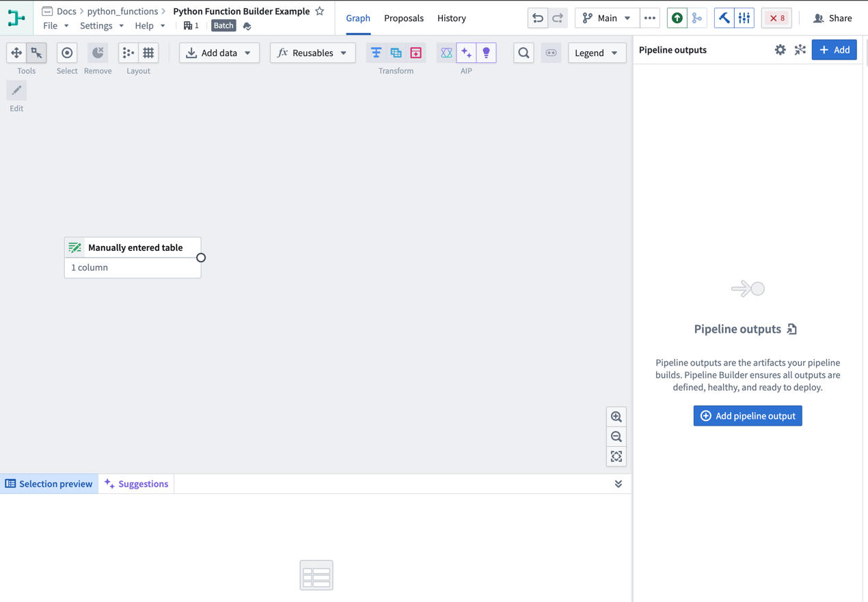Open the Main branch dropdown

tap(606, 18)
